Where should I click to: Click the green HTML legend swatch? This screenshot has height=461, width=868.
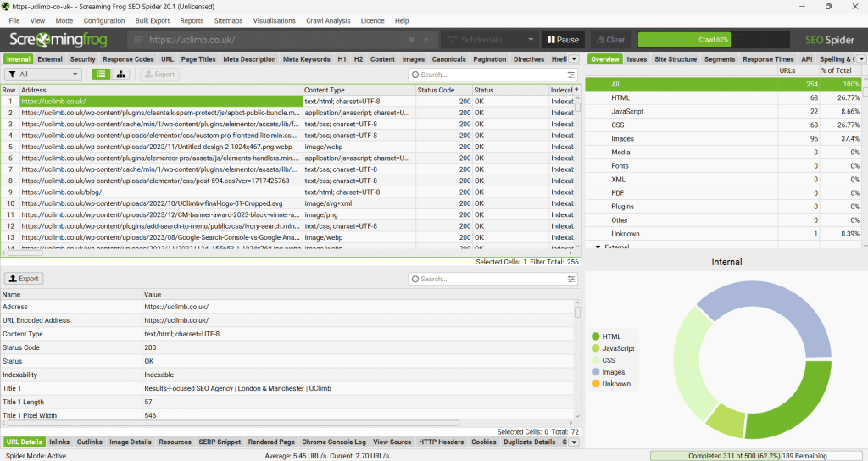coord(596,336)
